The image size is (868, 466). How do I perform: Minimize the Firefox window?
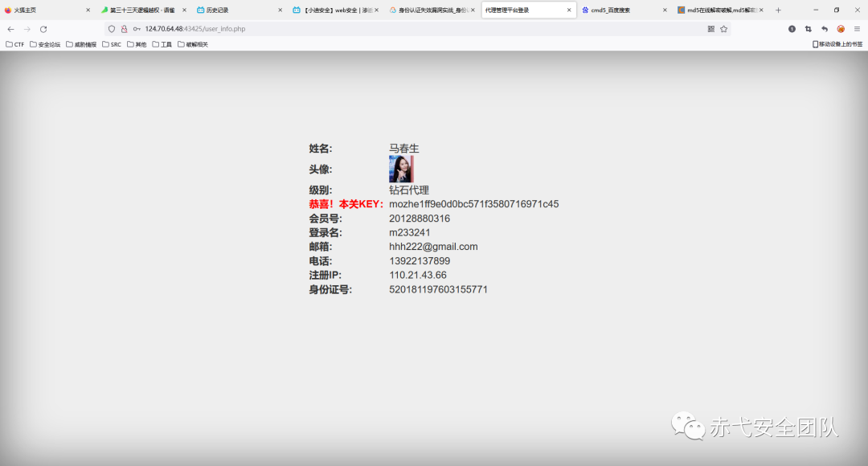(x=816, y=10)
